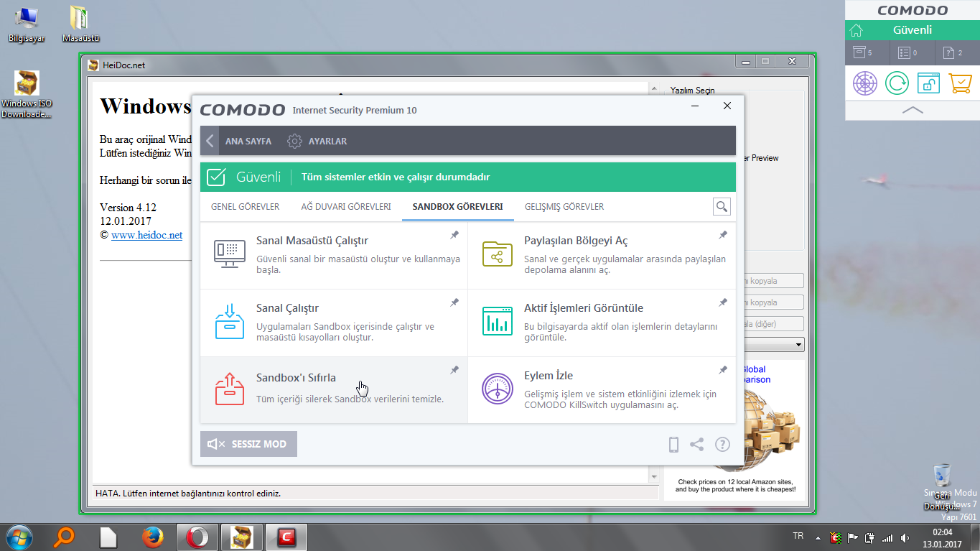The image size is (980, 551).
Task: Pin the Paylaşılan Bölgeyi Aç task
Action: point(723,235)
